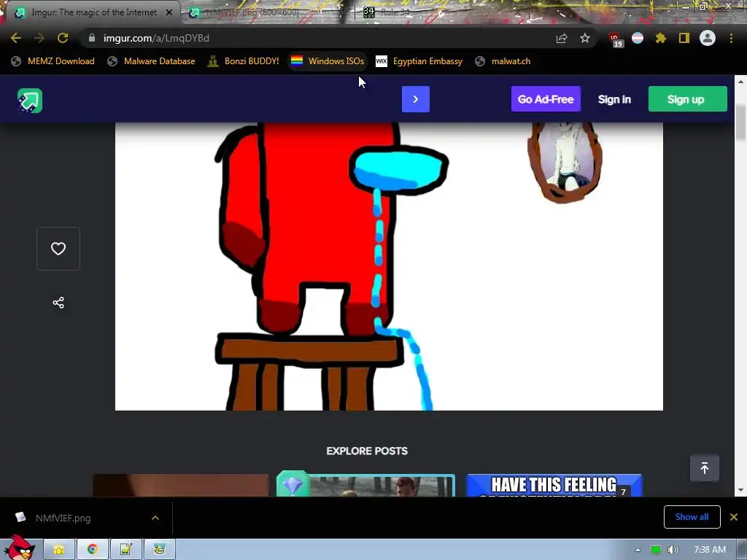Show hidden tray icons arrow
The height and width of the screenshot is (560, 747).
pyautogui.click(x=638, y=550)
